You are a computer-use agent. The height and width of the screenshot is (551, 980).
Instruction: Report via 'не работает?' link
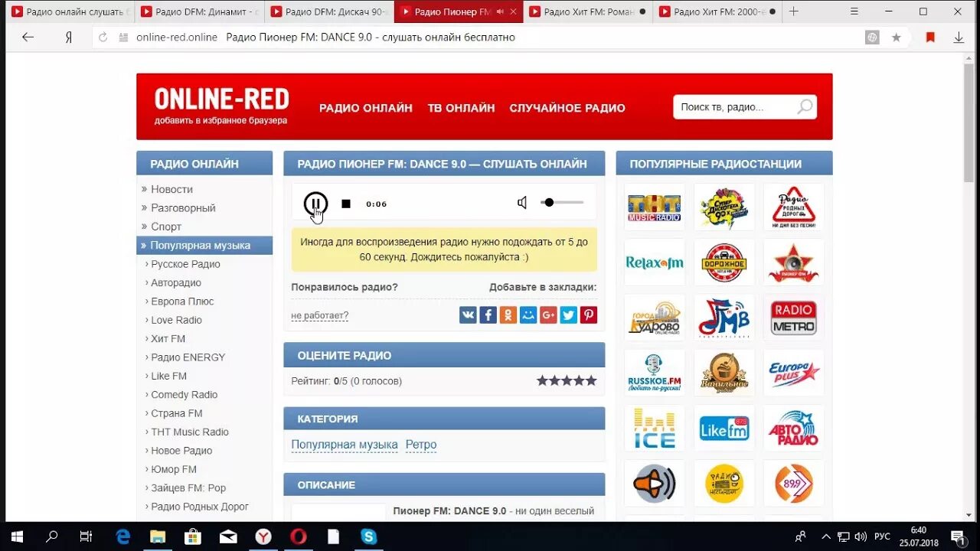(x=319, y=315)
